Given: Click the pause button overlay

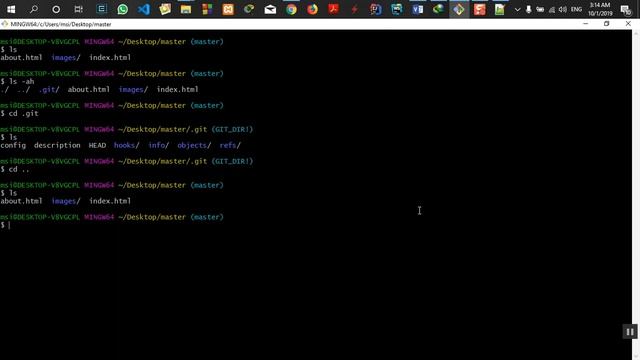Looking at the screenshot, I should pos(630,332).
